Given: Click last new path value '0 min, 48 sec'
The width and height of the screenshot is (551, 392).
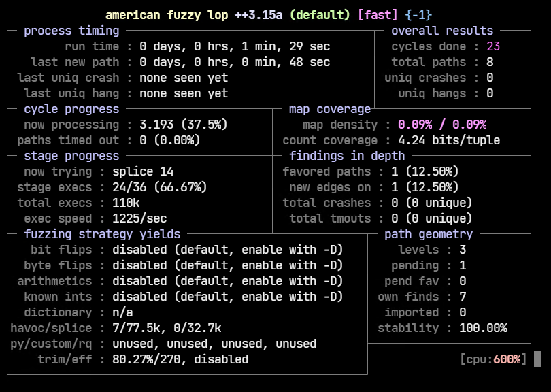Looking at the screenshot, I should point(286,62).
